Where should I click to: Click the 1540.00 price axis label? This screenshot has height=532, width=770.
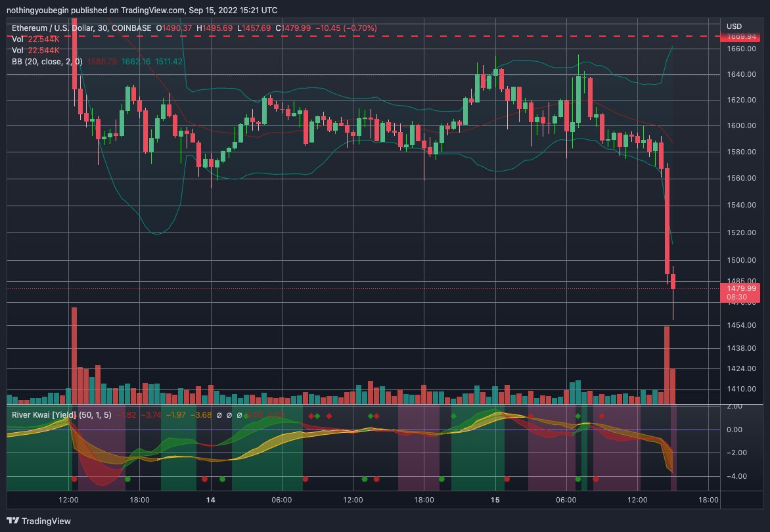coord(741,205)
